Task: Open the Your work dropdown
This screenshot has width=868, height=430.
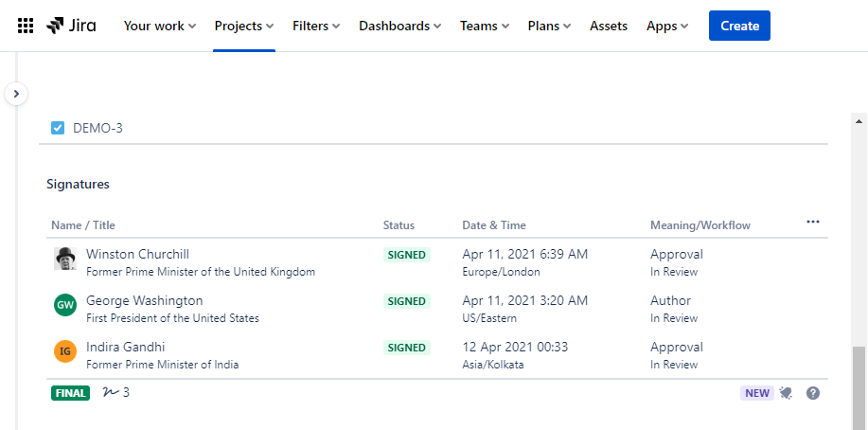Action: point(160,26)
